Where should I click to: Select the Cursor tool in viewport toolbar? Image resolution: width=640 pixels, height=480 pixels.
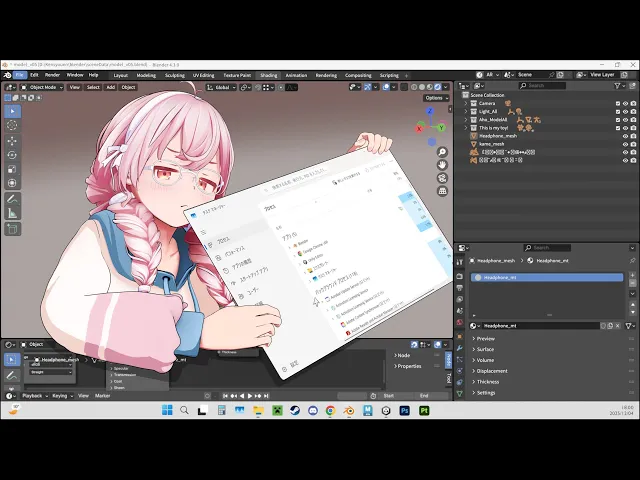12,126
